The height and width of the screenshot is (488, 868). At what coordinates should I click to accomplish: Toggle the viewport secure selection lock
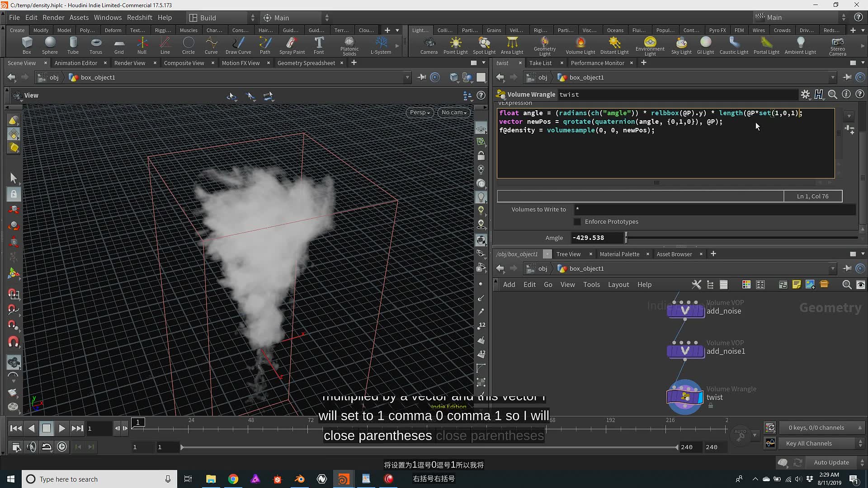pos(14,194)
